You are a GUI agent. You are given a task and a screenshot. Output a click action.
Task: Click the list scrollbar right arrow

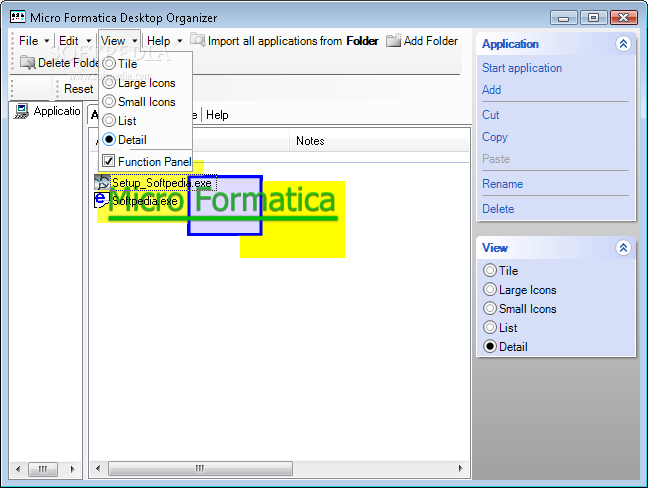(461, 468)
